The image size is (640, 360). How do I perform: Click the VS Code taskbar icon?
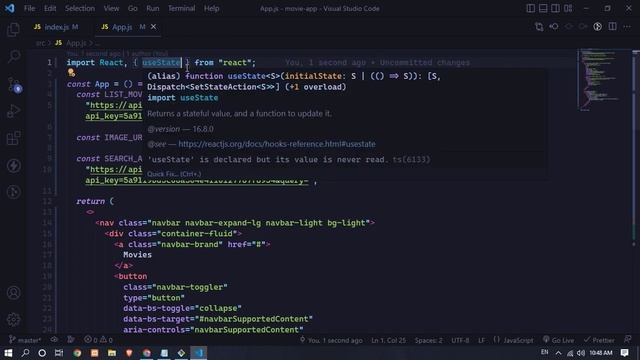pos(199,353)
